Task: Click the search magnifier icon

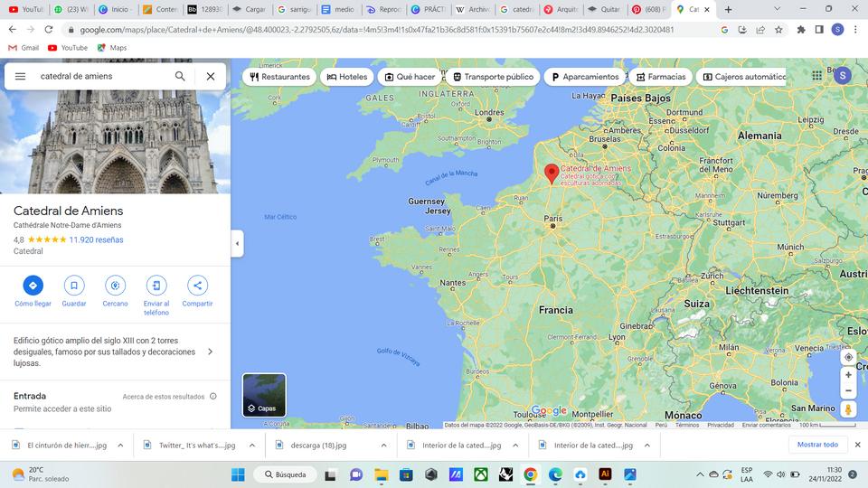Action: click(x=180, y=76)
